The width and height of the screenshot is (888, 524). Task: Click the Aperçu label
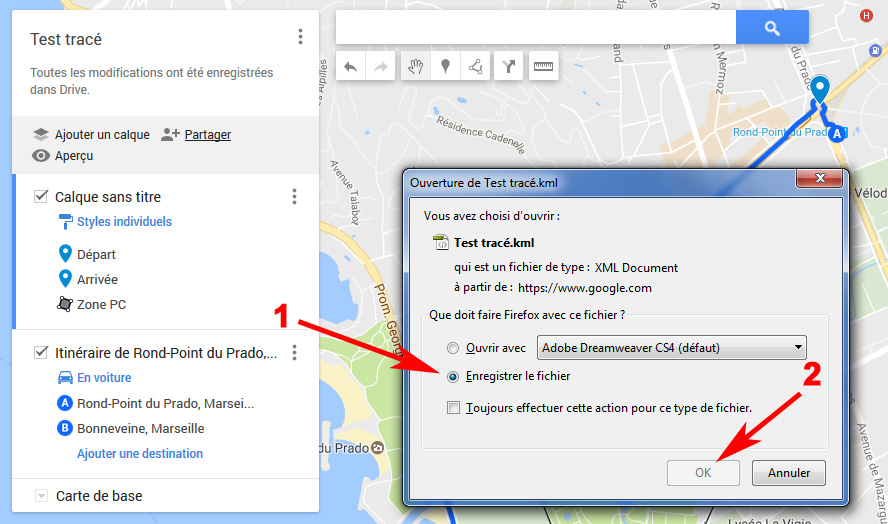(74, 156)
